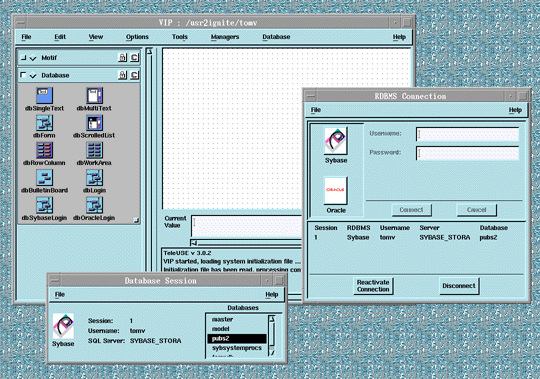
Task: Click the Disconnect button
Action: click(459, 286)
